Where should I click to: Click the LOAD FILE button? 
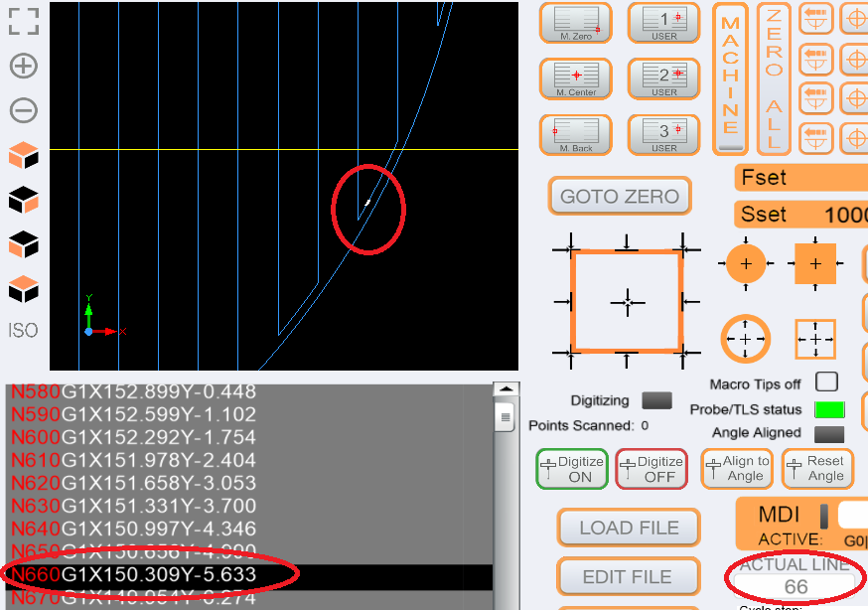click(629, 528)
